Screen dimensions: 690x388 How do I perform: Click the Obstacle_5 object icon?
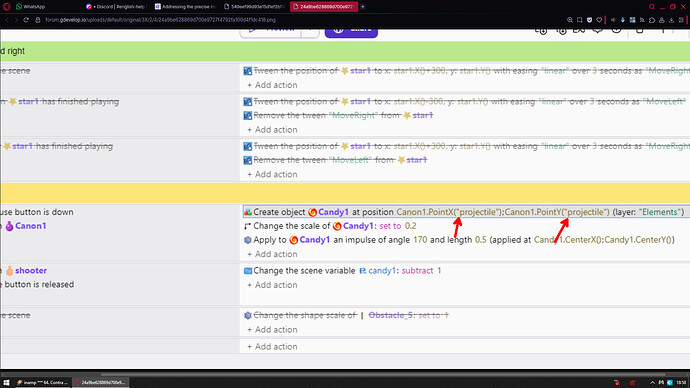362,315
